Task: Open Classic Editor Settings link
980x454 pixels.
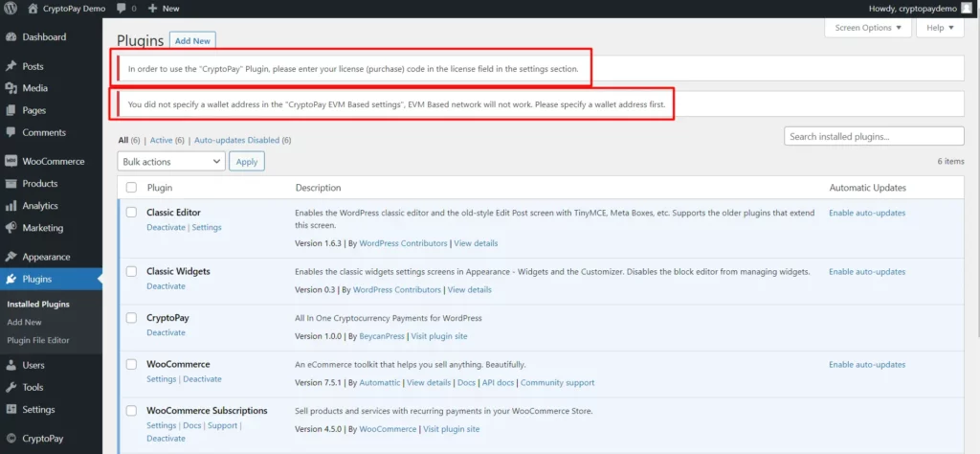Action: click(x=207, y=228)
